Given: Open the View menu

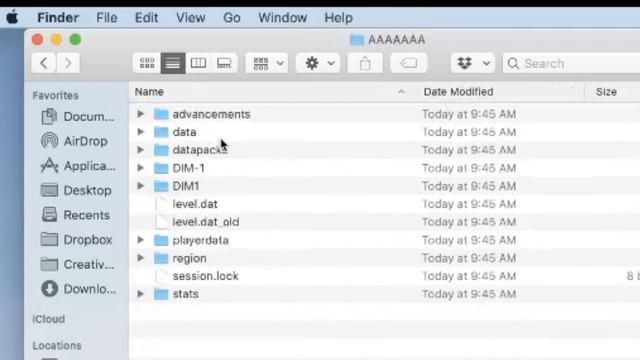Looking at the screenshot, I should click(190, 18).
